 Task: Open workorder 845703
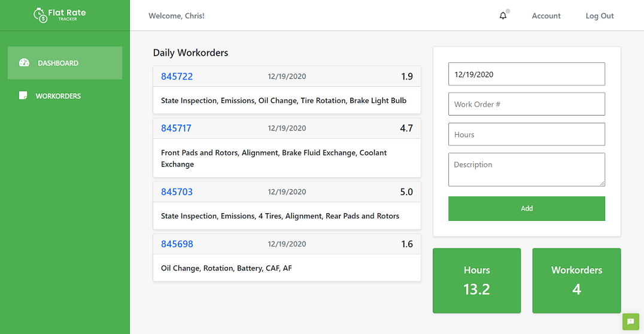[177, 192]
